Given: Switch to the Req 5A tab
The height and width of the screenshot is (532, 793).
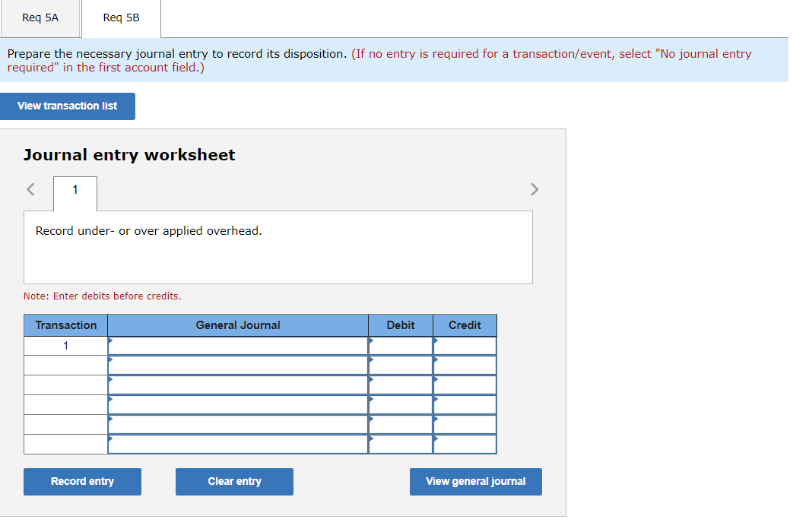Looking at the screenshot, I should 40,18.
